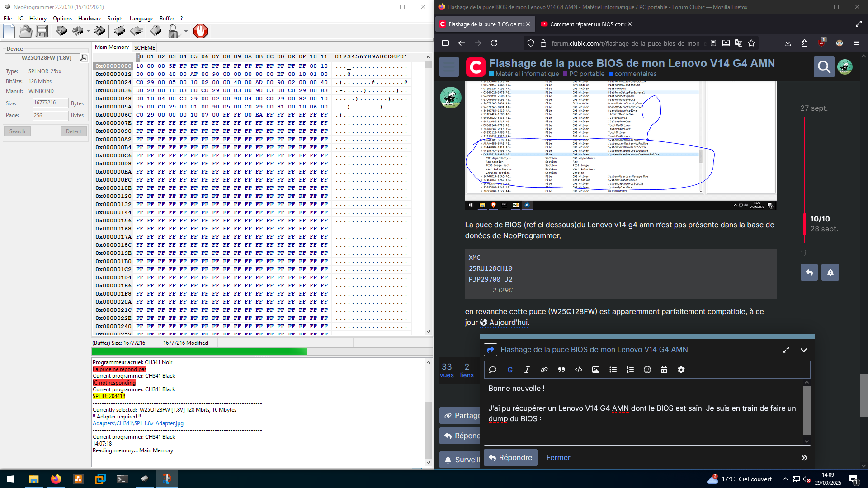Open the File menu in NeoProgrammer
Image resolution: width=868 pixels, height=488 pixels.
[x=8, y=19]
